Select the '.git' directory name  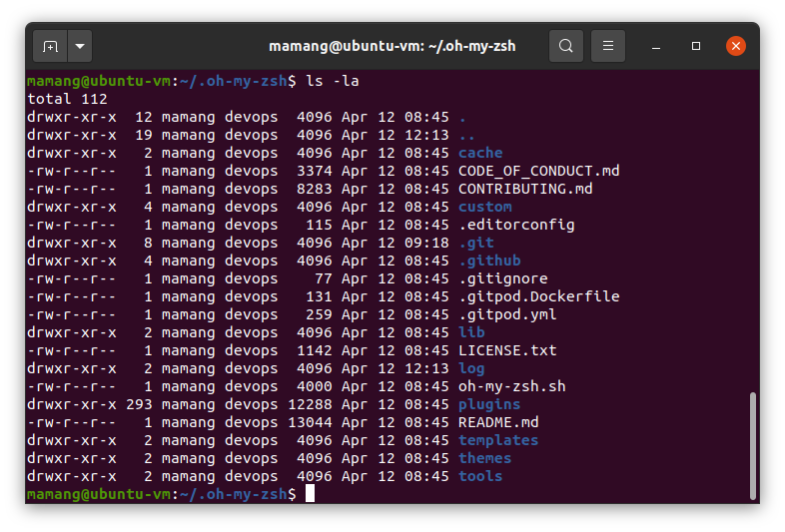click(x=476, y=243)
